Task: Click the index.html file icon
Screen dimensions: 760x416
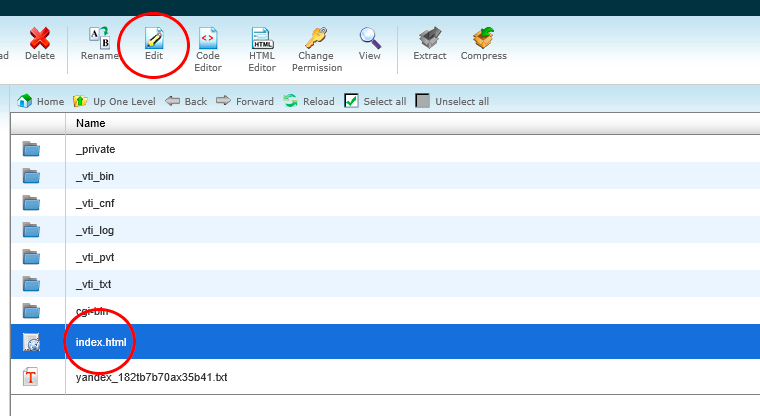Action: [x=32, y=342]
